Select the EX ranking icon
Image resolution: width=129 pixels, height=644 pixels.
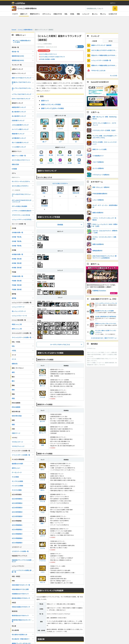tap(76, 136)
